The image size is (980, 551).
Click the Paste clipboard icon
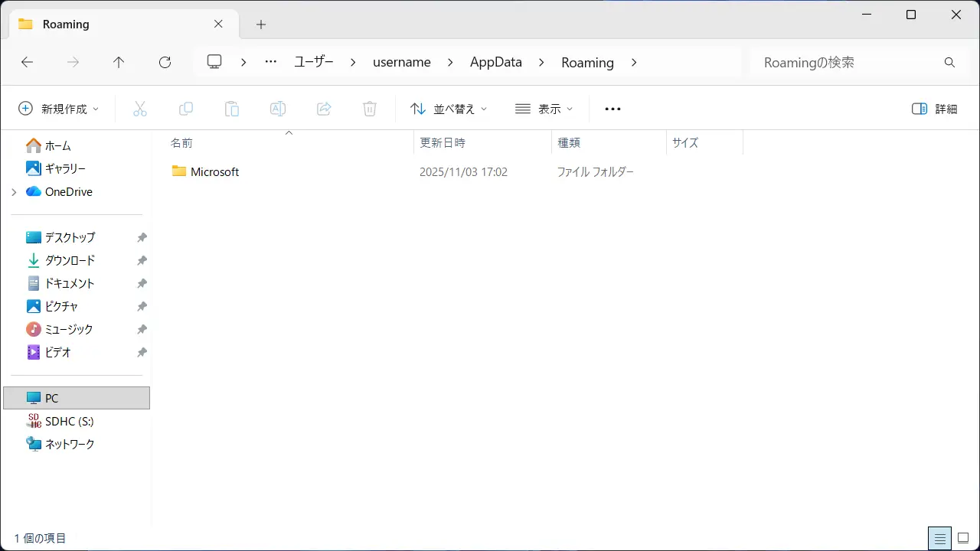(x=232, y=109)
